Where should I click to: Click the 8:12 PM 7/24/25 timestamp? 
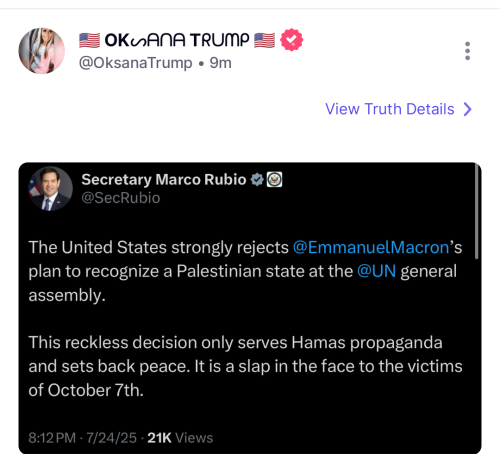(x=83, y=438)
